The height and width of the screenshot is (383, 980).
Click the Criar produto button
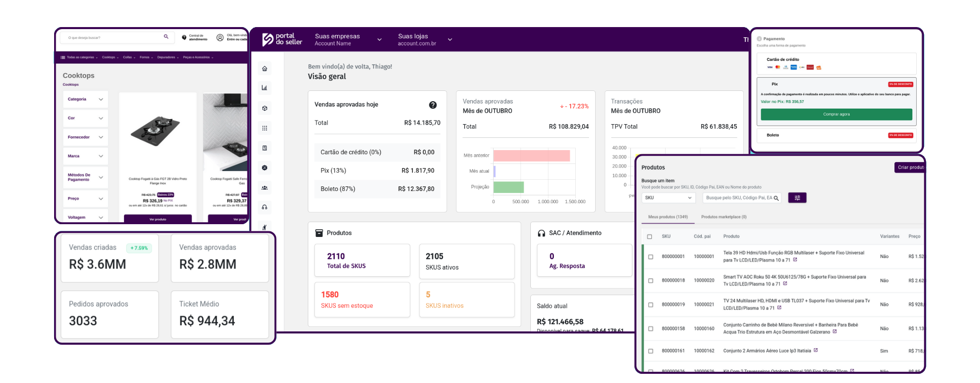(x=910, y=167)
